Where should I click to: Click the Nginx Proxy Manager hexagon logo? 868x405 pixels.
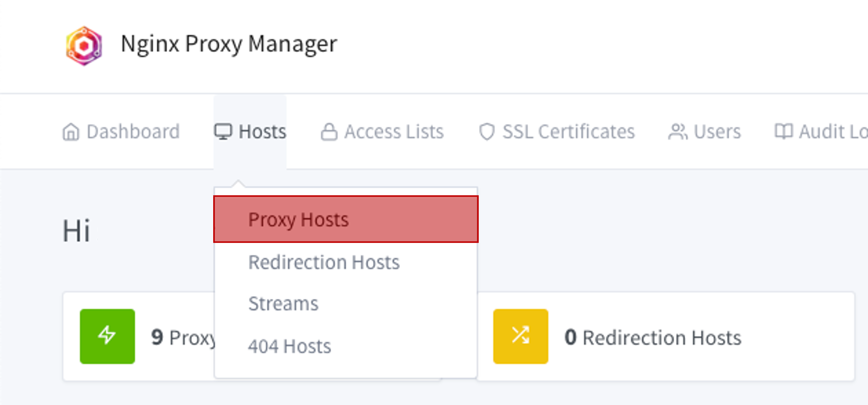[84, 46]
